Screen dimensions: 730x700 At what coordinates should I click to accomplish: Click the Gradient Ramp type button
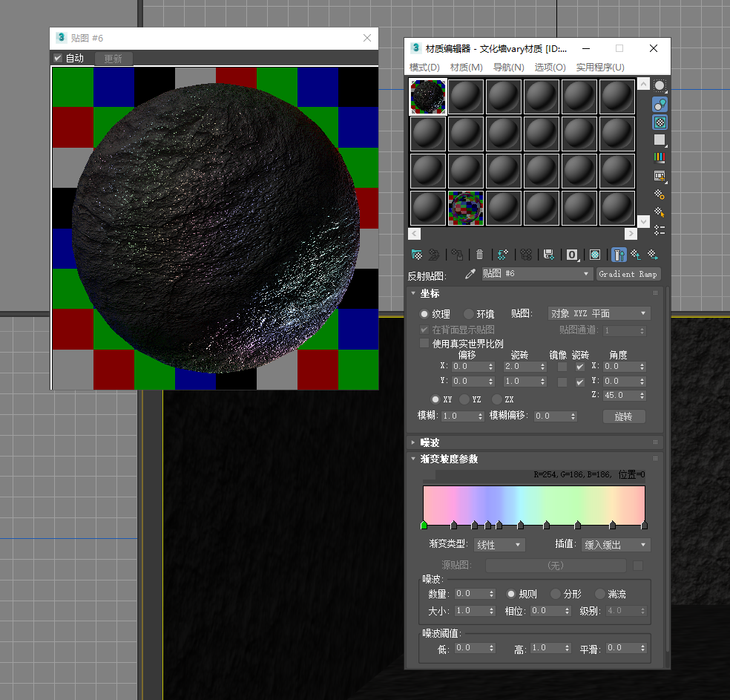coord(628,274)
